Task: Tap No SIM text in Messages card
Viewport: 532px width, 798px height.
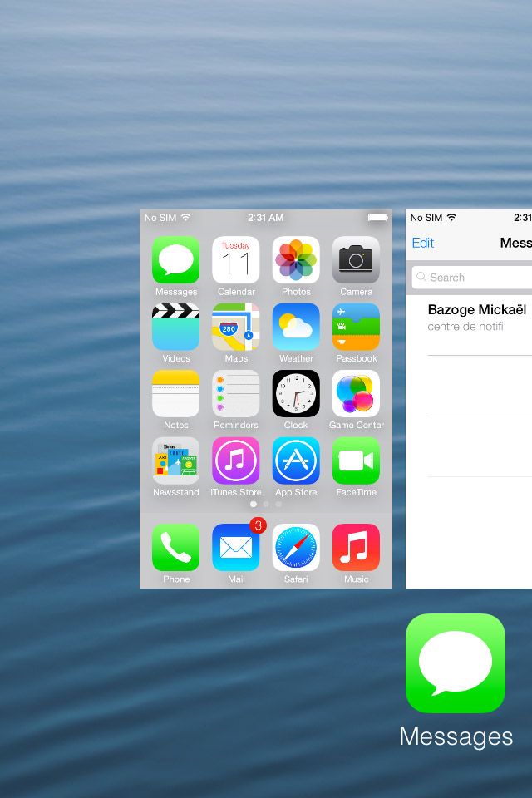Action: (426, 217)
